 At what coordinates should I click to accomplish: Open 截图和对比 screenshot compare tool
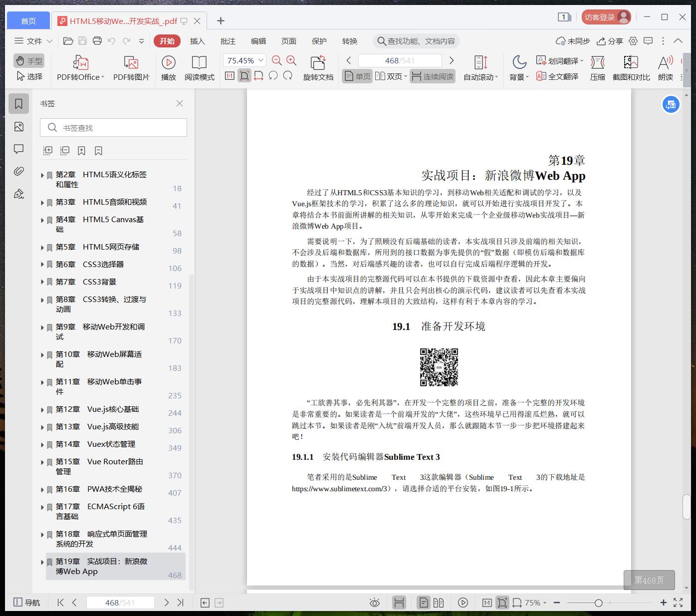pyautogui.click(x=631, y=68)
